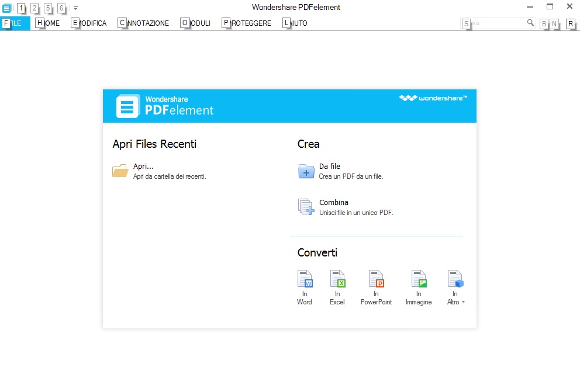Open the AIUTO help tab
The width and height of the screenshot is (580, 392).
tap(295, 23)
